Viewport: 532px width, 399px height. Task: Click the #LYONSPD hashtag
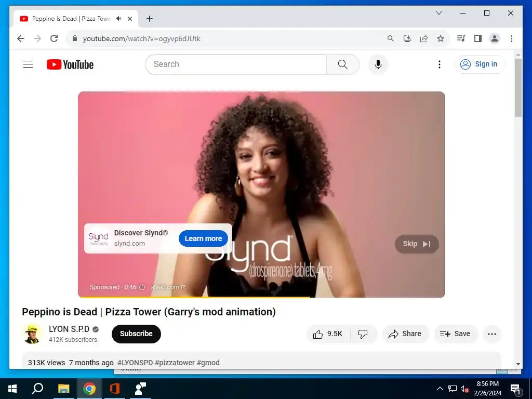click(135, 363)
